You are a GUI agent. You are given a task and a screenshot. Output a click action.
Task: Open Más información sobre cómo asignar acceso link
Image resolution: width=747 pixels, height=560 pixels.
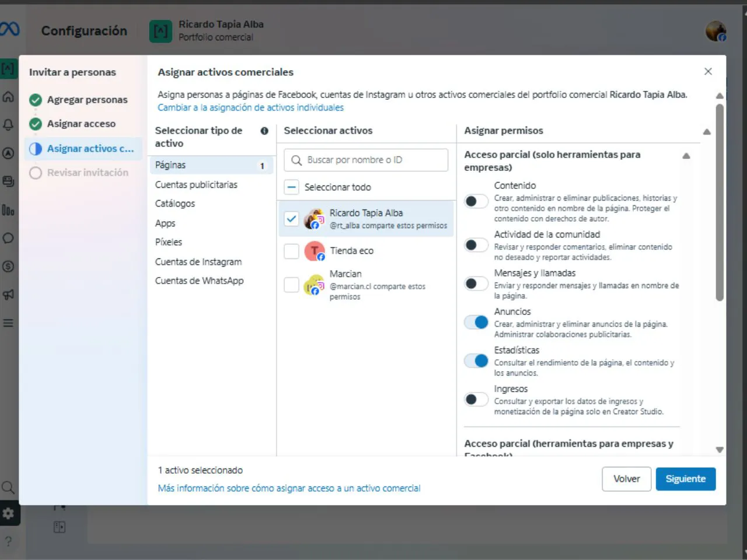[289, 488]
